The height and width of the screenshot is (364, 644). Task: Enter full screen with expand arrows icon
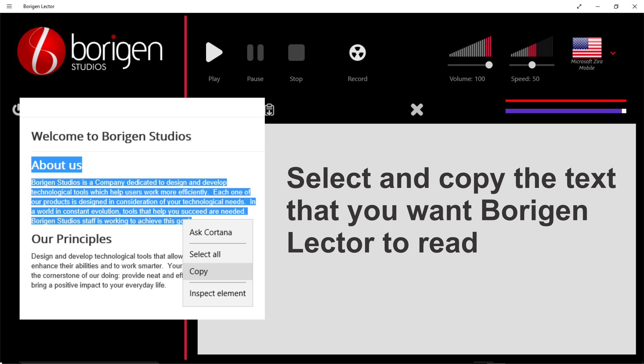click(x=579, y=6)
